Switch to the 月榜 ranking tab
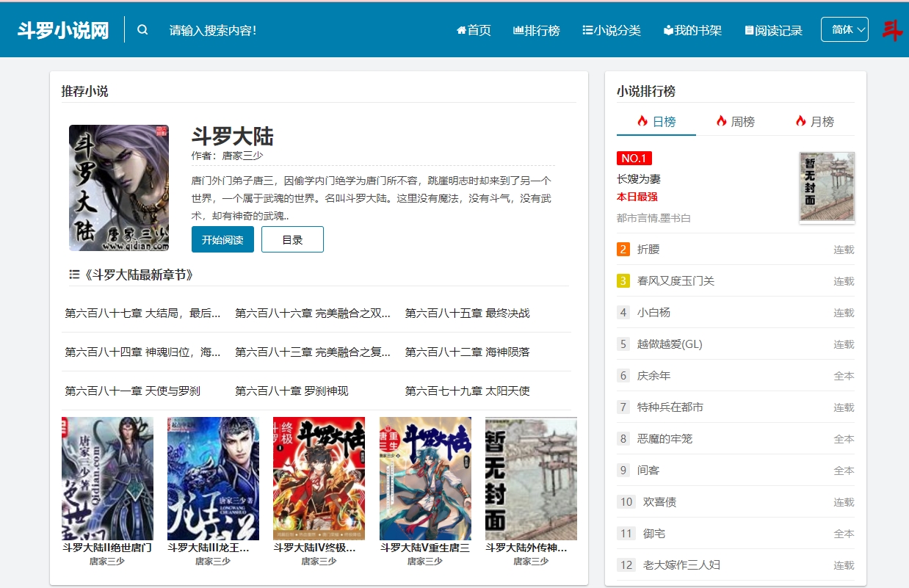Screen dimensions: 909x588 (815, 121)
